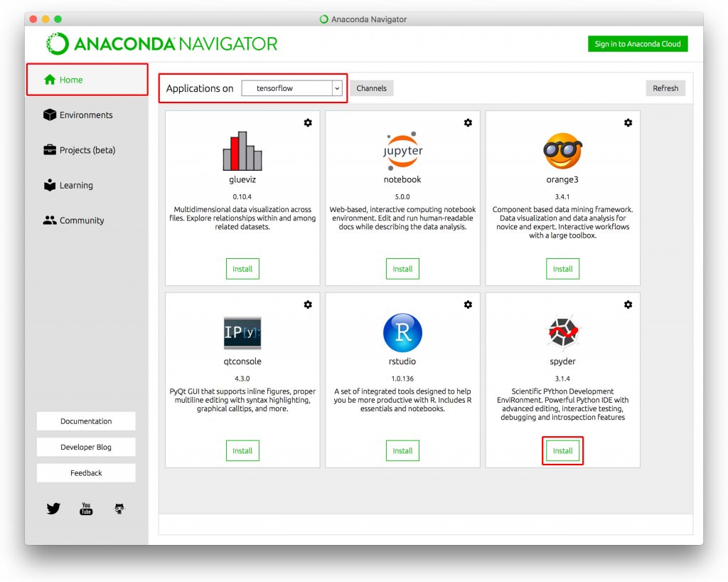Click the orange3 smiley logo
This screenshot has width=728, height=582.
563,151
